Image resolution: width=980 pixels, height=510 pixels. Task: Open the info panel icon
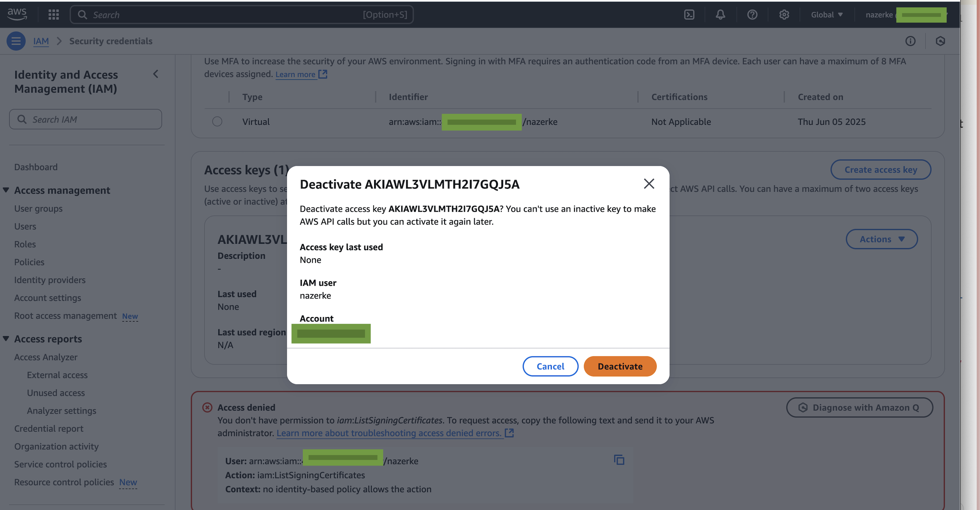tap(910, 41)
